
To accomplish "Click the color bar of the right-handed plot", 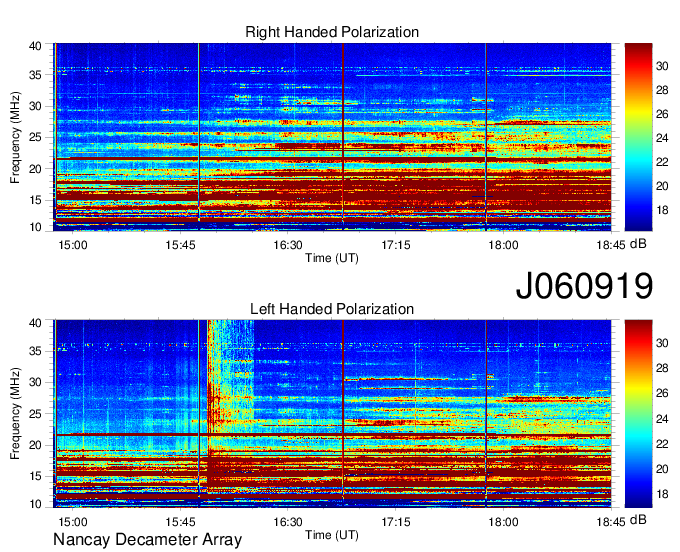I will (638, 137).
